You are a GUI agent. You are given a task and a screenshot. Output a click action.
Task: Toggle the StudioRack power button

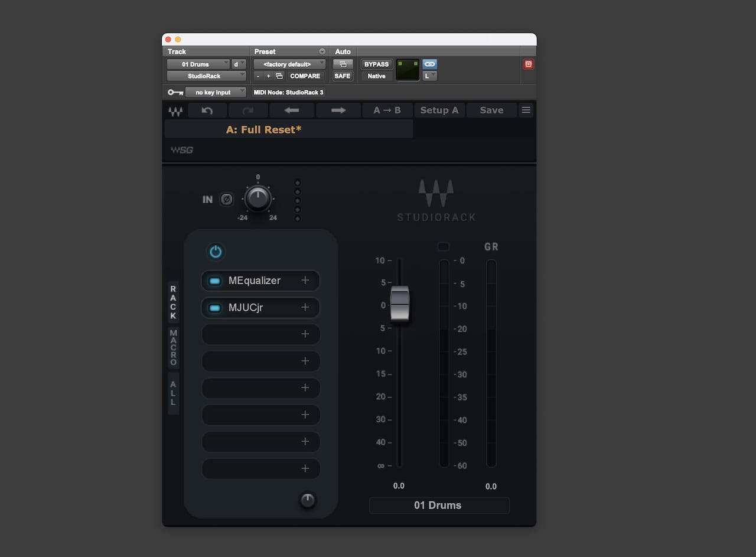tap(216, 252)
